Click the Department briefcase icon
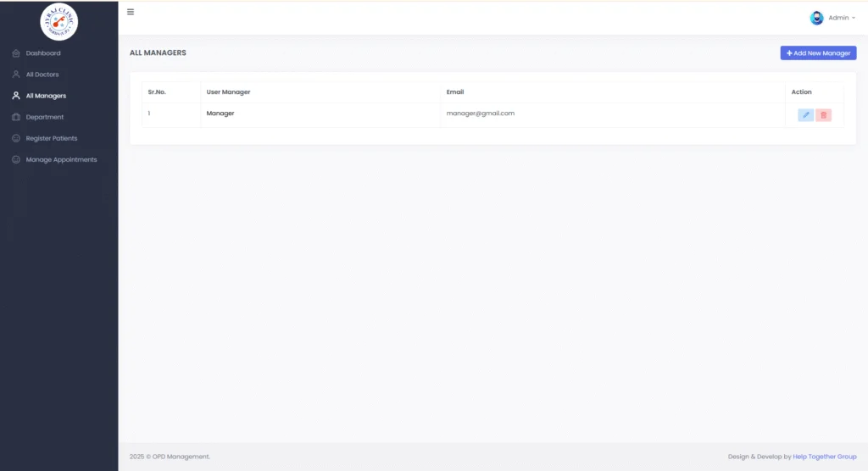Image resolution: width=868 pixels, height=471 pixels. pos(16,117)
